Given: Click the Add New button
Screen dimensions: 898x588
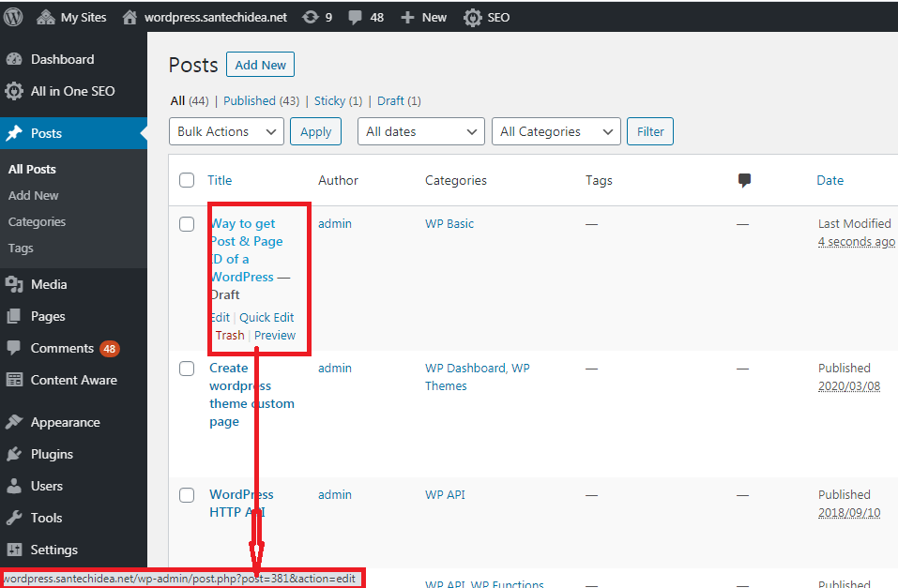Looking at the screenshot, I should pos(260,64).
